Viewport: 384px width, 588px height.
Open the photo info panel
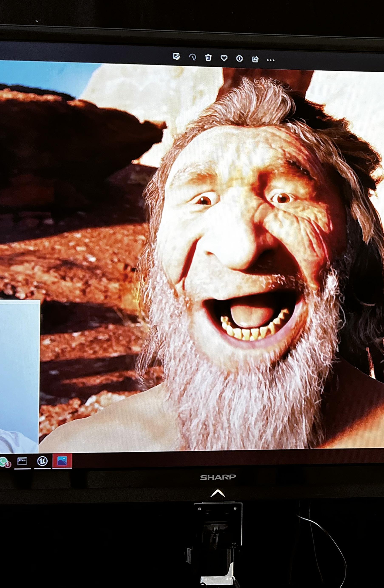(x=239, y=59)
